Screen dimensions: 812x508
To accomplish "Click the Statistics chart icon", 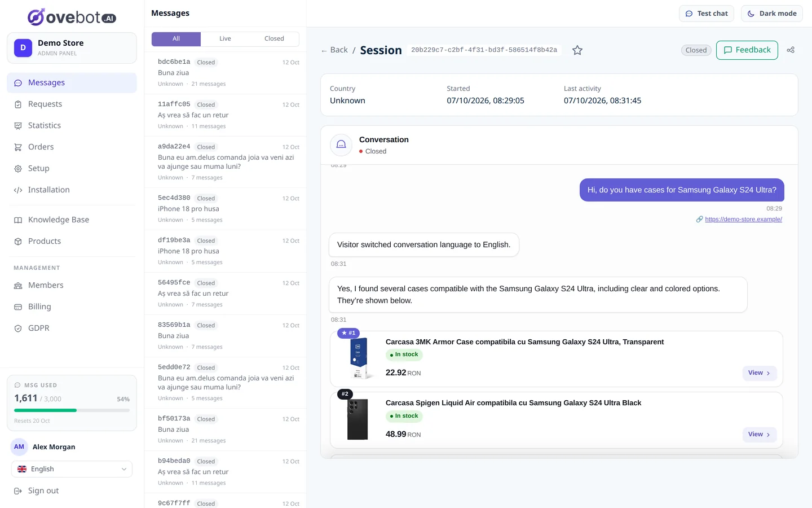I will (18, 126).
